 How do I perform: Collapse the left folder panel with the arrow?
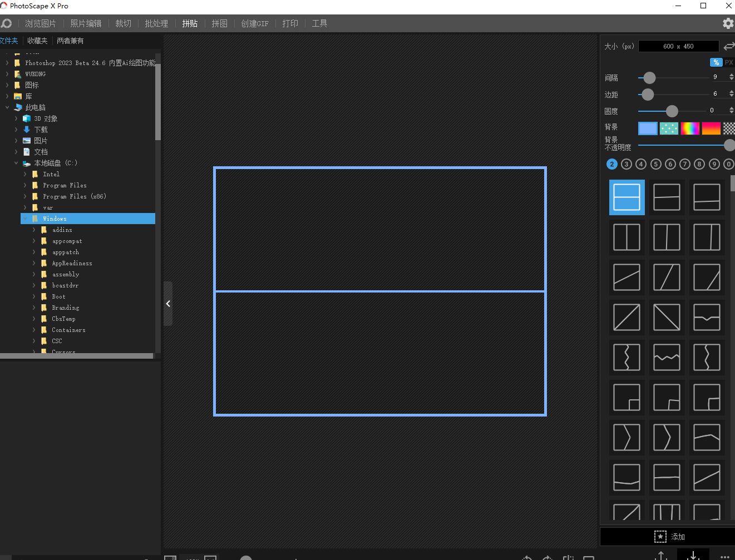168,304
